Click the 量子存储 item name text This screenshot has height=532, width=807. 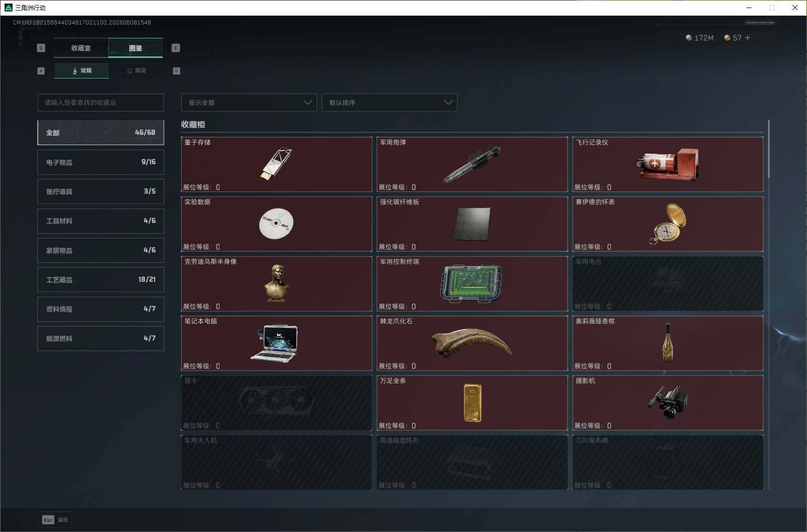197,143
